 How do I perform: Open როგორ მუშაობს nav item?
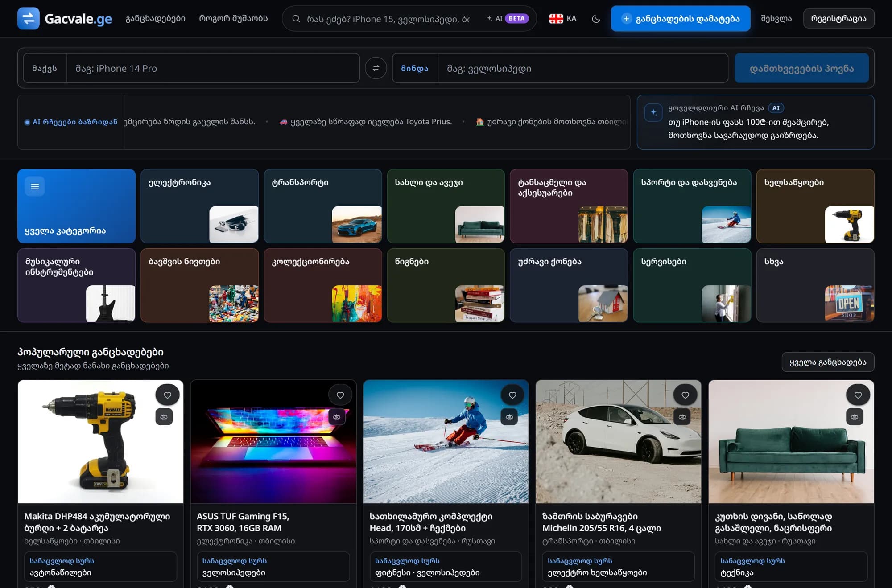pos(233,18)
